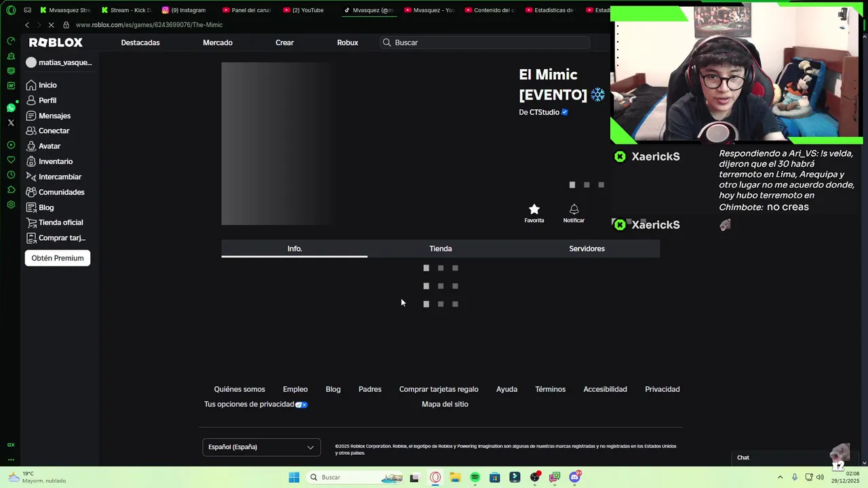868x488 pixels.
Task: Open Opera GX player icon in sidebar
Action: coord(11,145)
